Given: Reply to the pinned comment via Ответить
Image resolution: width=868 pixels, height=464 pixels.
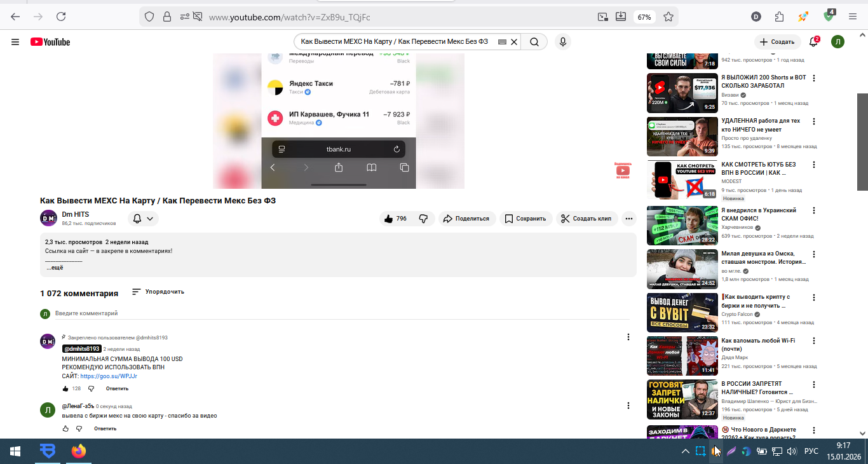Looking at the screenshot, I should (x=117, y=388).
